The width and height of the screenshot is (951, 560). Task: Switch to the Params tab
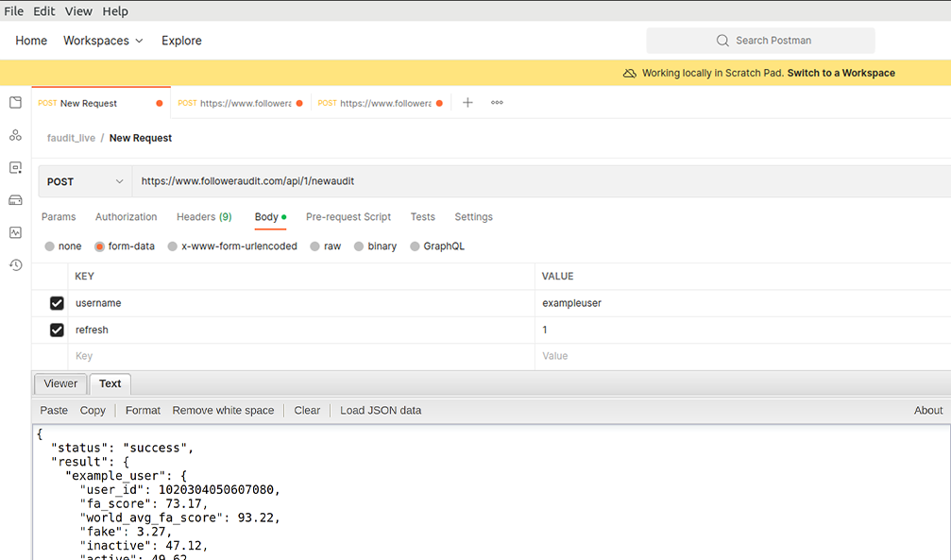click(x=59, y=217)
